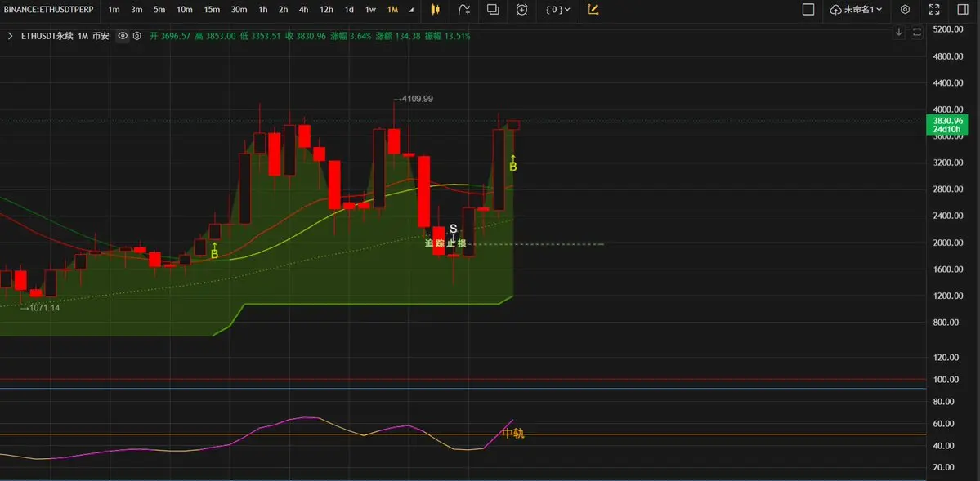Click the current price label 3830.96
Viewport: 980px width, 481px height.
pyautogui.click(x=947, y=121)
